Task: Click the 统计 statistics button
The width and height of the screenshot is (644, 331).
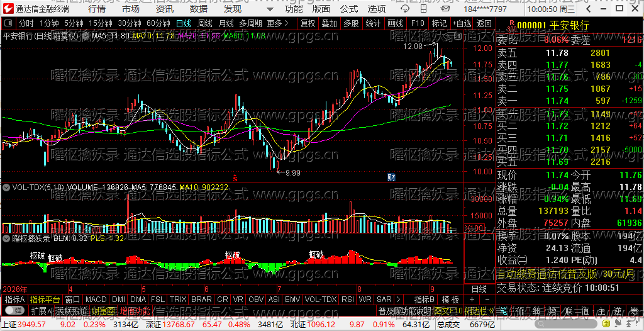Action: coord(373,23)
